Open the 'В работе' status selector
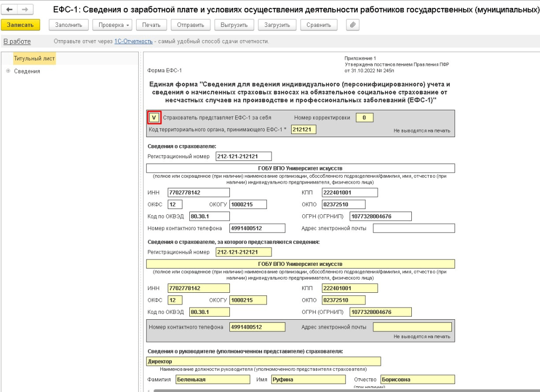The height and width of the screenshot is (392, 540). point(17,41)
